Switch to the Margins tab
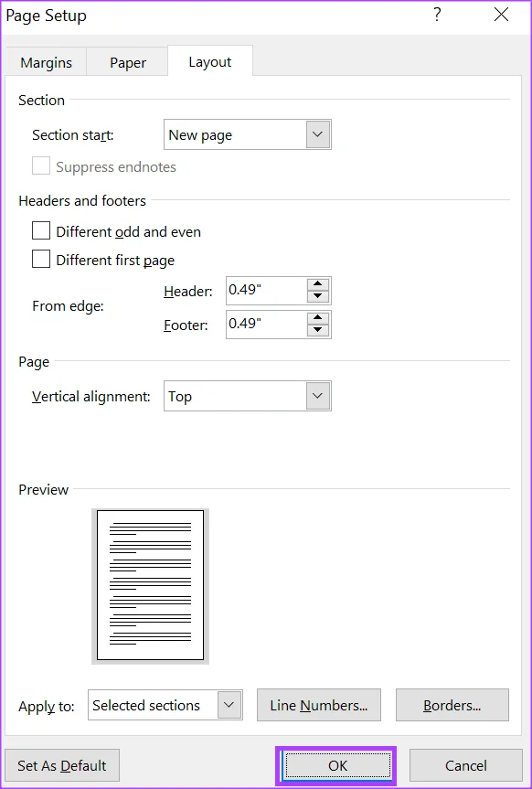The height and width of the screenshot is (789, 532). tap(46, 62)
